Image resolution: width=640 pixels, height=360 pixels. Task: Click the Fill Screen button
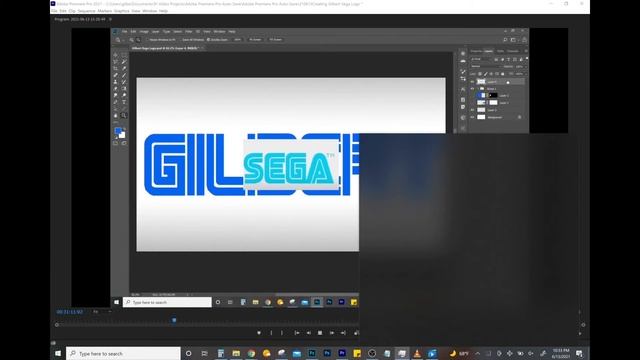[x=276, y=40]
